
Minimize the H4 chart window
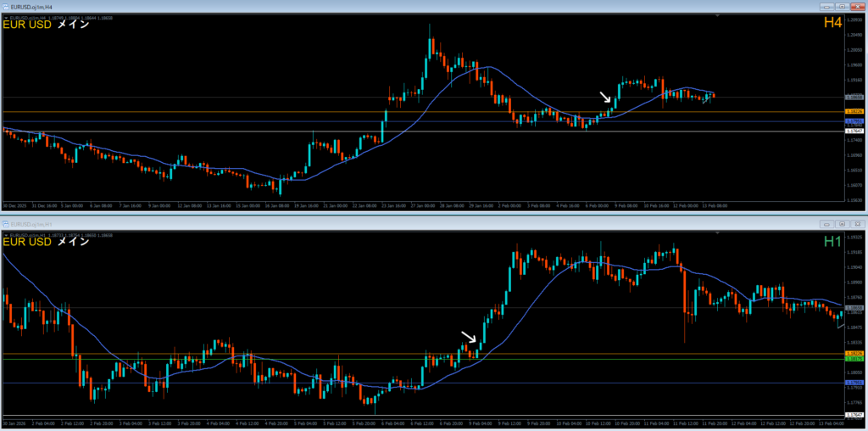pyautogui.click(x=827, y=7)
